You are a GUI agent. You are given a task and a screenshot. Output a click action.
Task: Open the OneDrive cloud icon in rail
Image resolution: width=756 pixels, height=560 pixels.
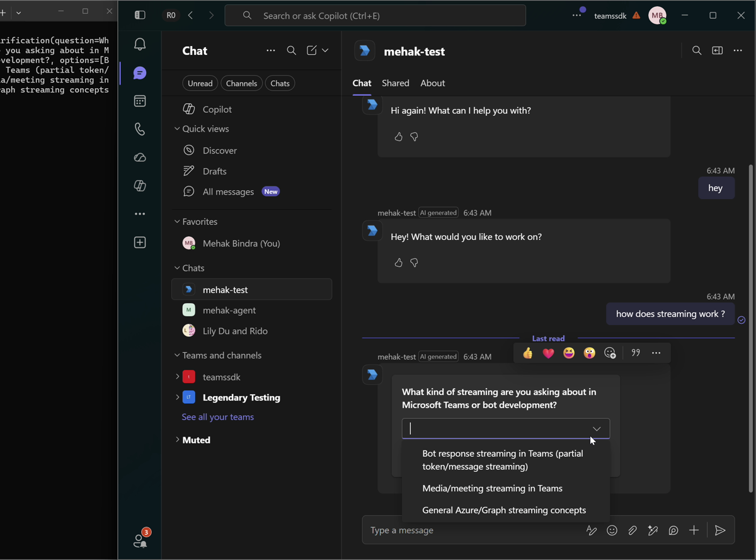tap(140, 157)
